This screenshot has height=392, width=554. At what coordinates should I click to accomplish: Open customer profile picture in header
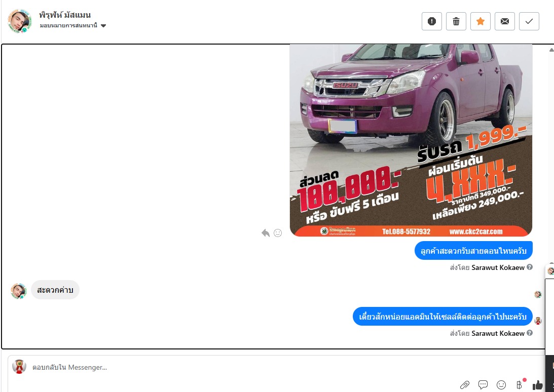click(19, 21)
